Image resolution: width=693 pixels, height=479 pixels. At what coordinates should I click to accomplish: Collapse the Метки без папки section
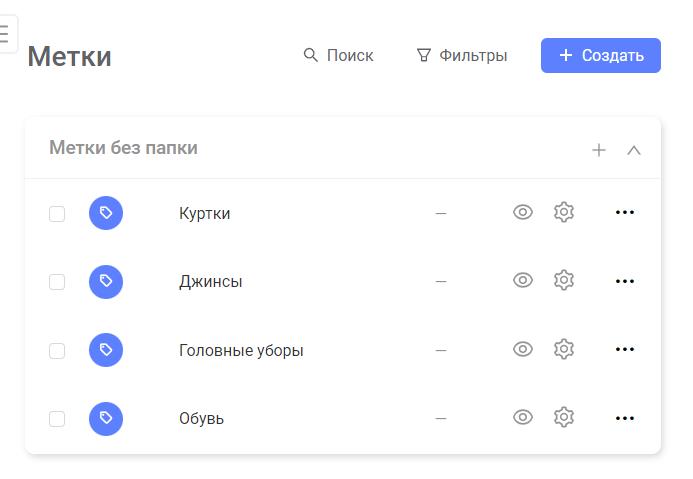point(634,150)
